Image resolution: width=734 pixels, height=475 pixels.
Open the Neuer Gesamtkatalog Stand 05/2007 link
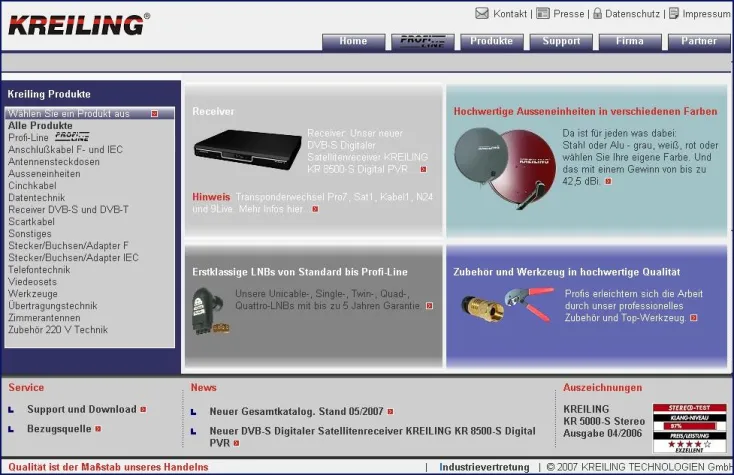(x=296, y=411)
